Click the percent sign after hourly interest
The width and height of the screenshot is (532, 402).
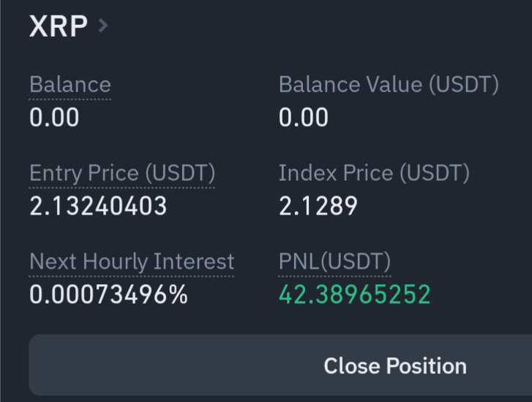(x=179, y=294)
